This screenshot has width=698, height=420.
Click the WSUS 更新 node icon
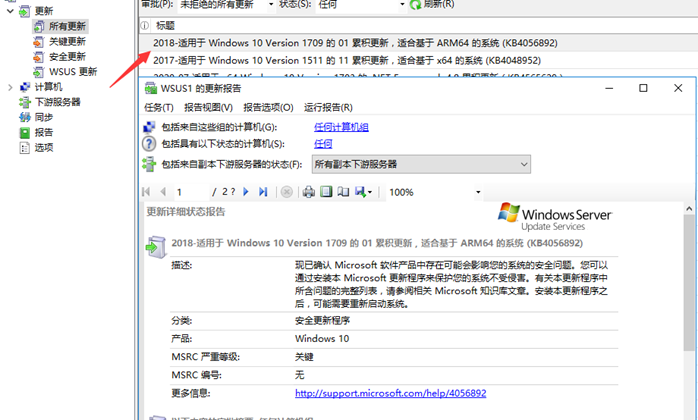coord(39,72)
